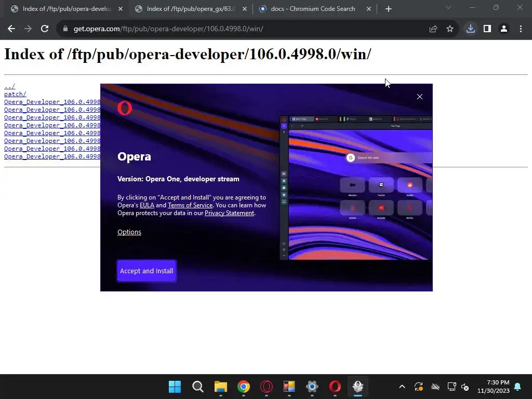The image size is (532, 399).
Task: Open File Explorer from taskbar
Action: [220, 387]
